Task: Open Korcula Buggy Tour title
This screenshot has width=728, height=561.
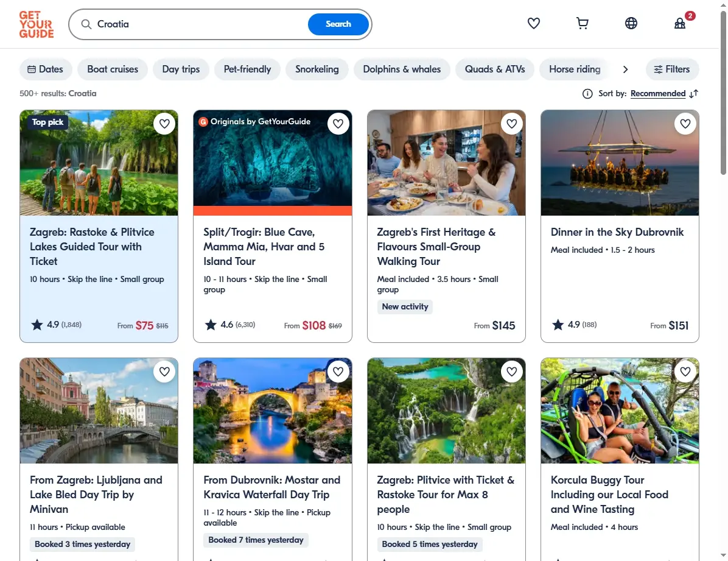Action: pyautogui.click(x=609, y=495)
